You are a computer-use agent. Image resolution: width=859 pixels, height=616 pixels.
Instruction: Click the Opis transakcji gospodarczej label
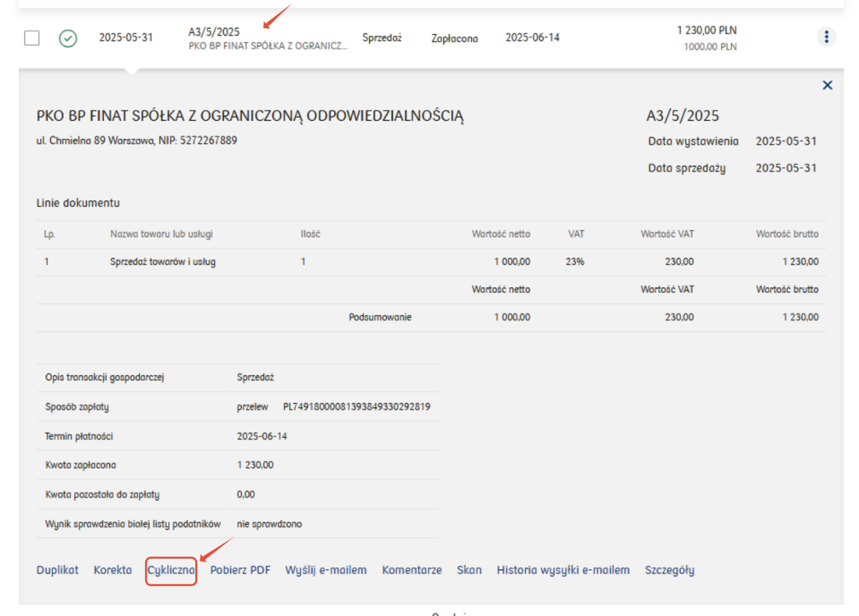(x=105, y=377)
